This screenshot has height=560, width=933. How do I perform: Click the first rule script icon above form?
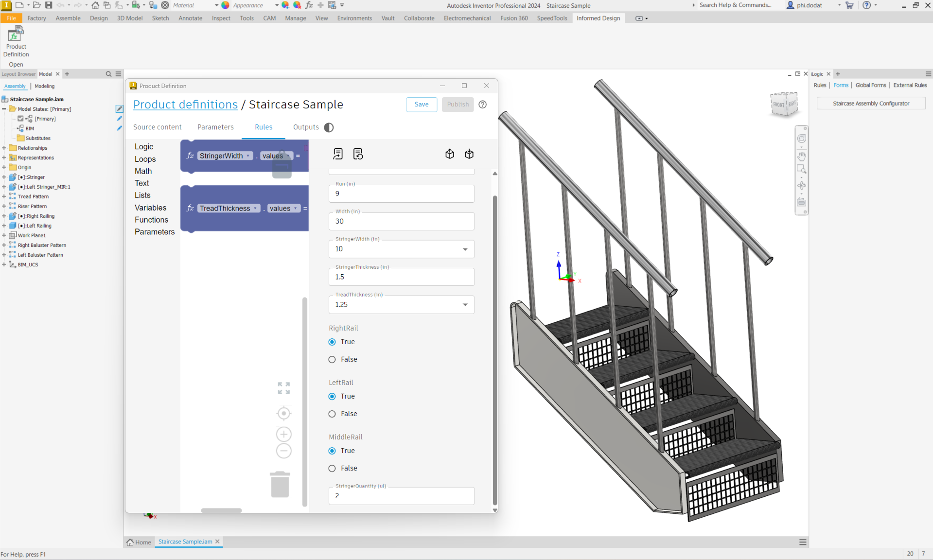pos(338,154)
